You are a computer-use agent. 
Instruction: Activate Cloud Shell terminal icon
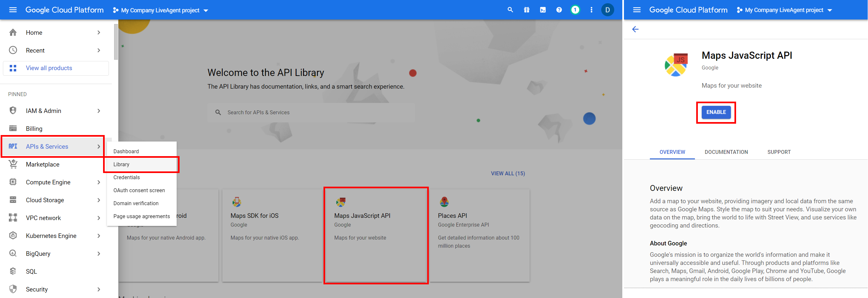coord(543,10)
